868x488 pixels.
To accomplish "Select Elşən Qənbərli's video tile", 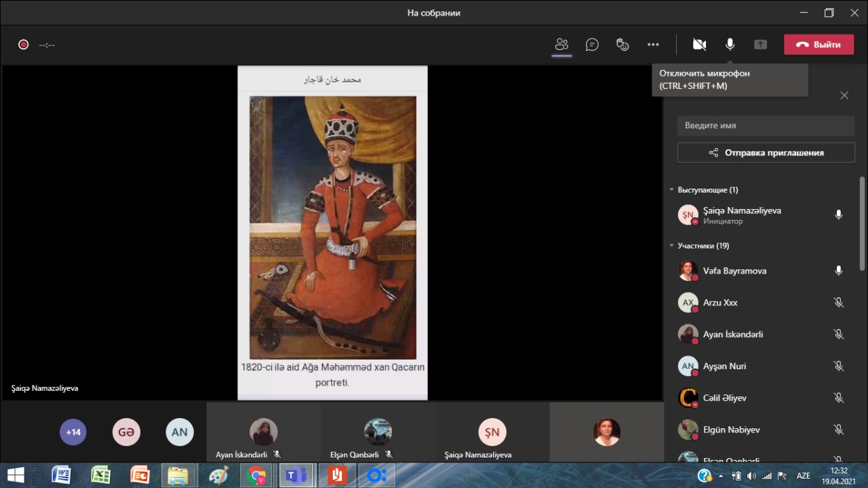I will 378,432.
